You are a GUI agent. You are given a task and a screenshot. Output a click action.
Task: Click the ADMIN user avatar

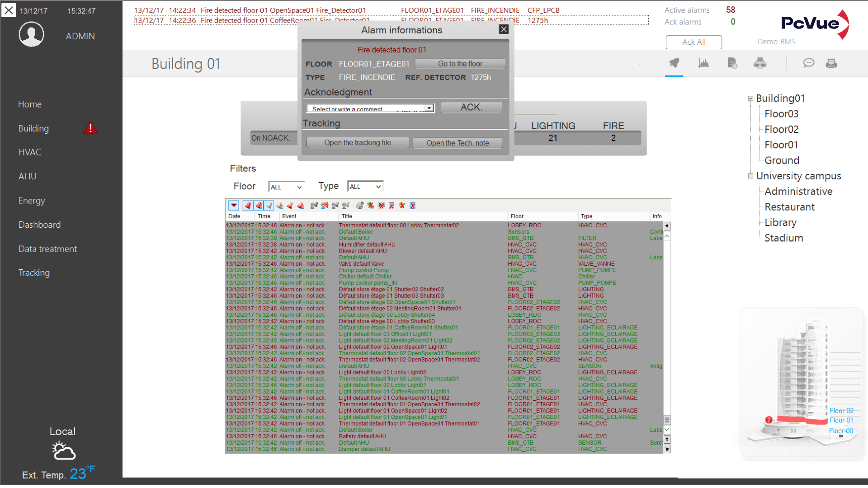(31, 35)
